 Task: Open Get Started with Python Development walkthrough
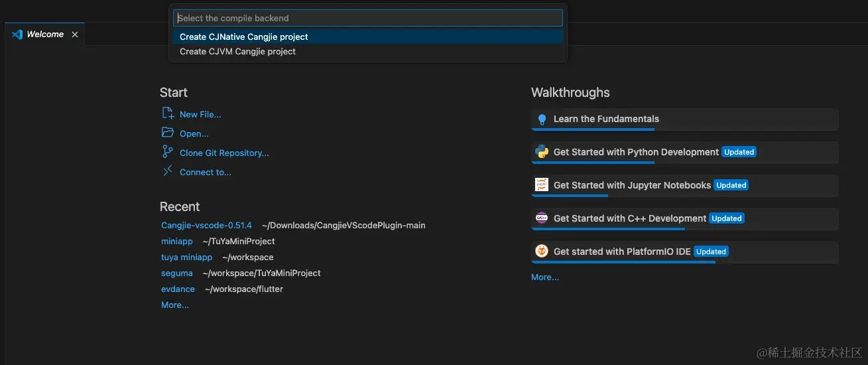636,152
